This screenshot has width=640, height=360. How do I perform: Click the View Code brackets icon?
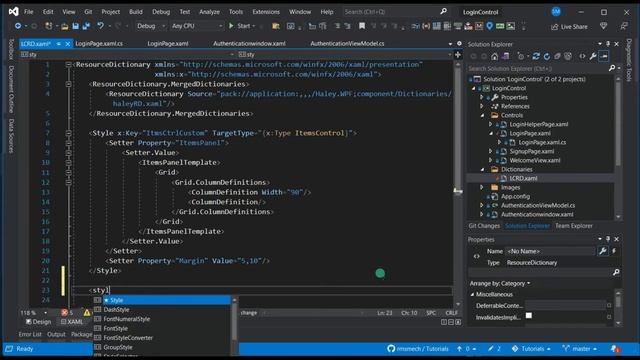[582, 56]
